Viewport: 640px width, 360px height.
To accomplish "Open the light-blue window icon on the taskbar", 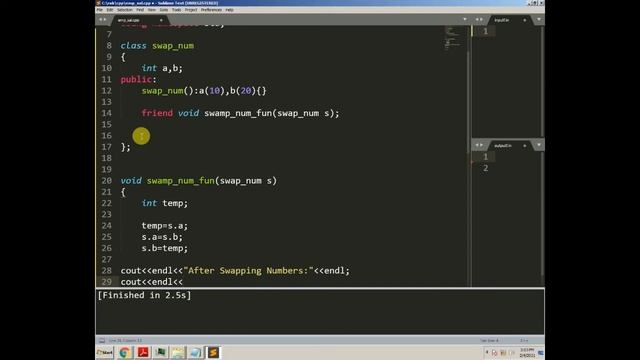I will click(x=196, y=352).
